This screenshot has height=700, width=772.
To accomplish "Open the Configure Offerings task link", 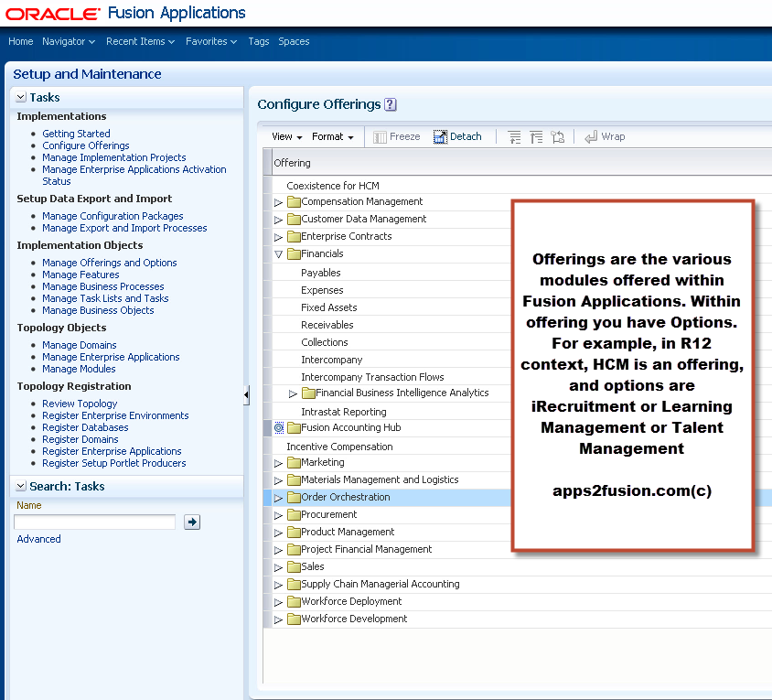I will [86, 145].
